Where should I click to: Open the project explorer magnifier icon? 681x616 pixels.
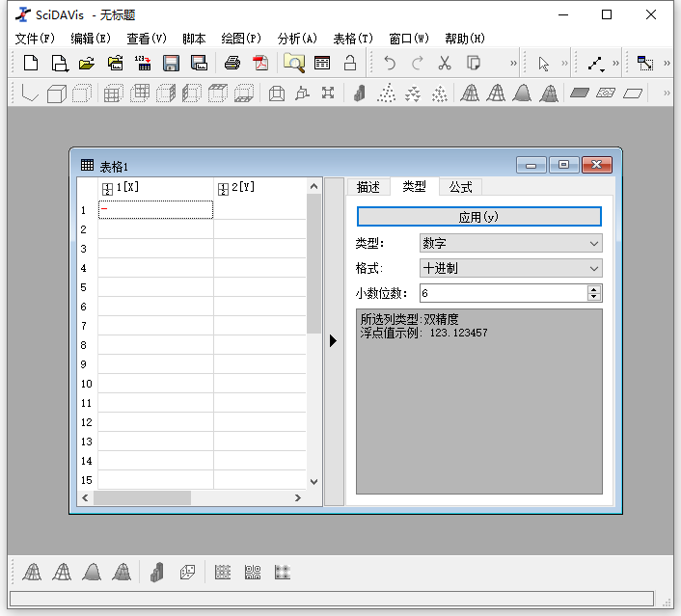coord(293,64)
